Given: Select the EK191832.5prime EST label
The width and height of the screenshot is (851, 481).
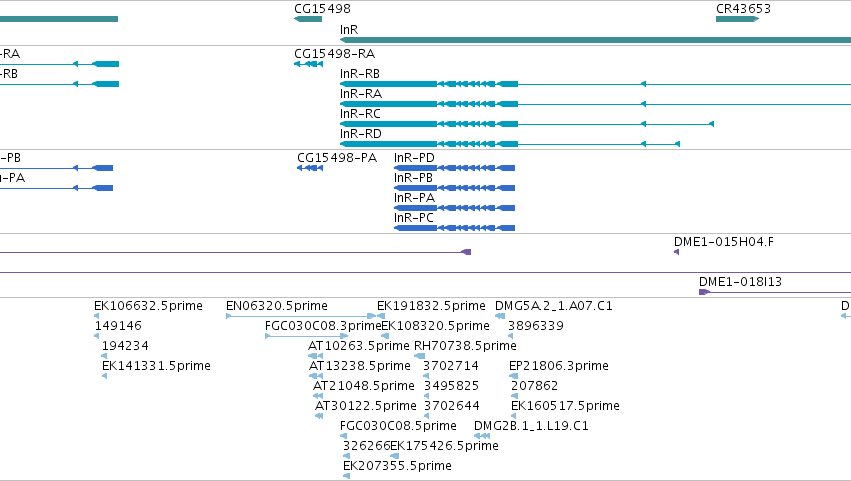Looking at the screenshot, I should (431, 306).
